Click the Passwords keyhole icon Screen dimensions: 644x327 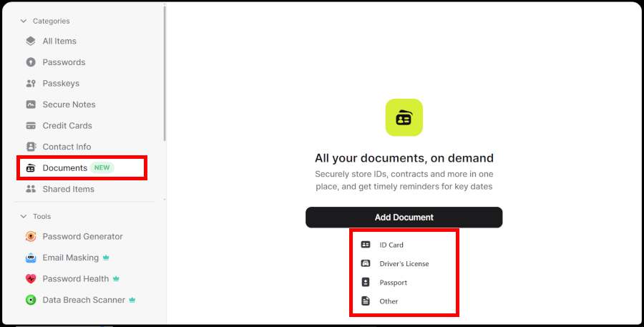31,62
